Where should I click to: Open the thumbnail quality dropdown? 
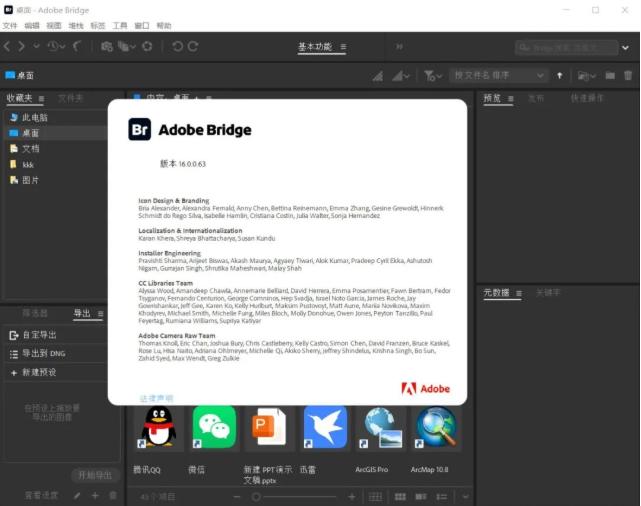(401, 76)
